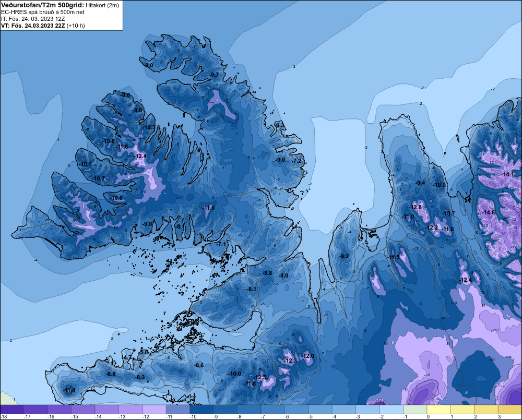Click the -18 legend scale label

[x=3, y=417]
